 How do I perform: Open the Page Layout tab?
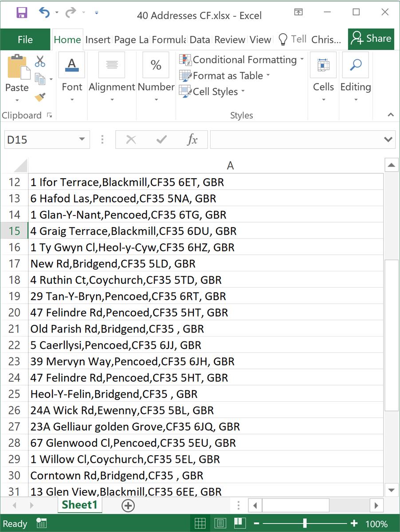click(131, 39)
